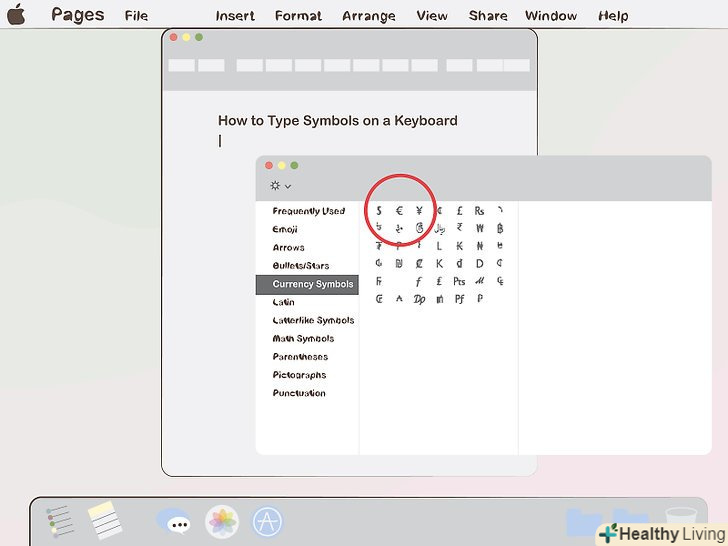The width and height of the screenshot is (728, 546).
Task: Open the Insert menu
Action: [235, 16]
